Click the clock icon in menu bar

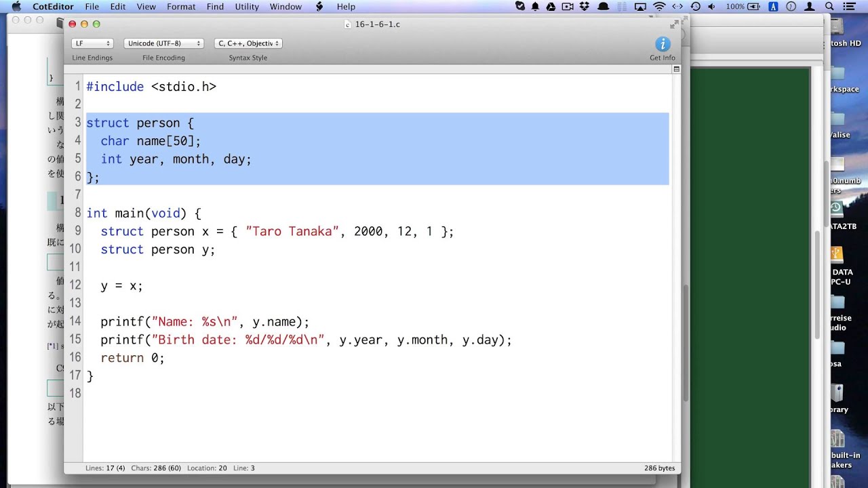[x=791, y=6]
